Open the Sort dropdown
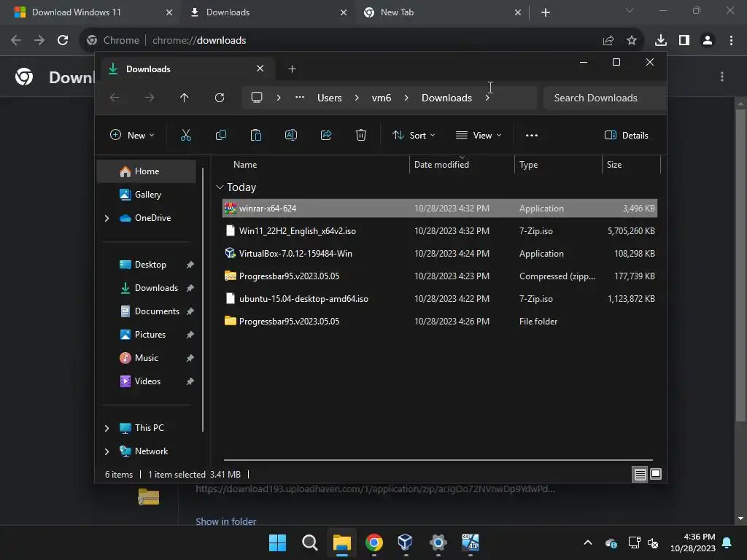This screenshot has height=560, width=747. click(414, 135)
